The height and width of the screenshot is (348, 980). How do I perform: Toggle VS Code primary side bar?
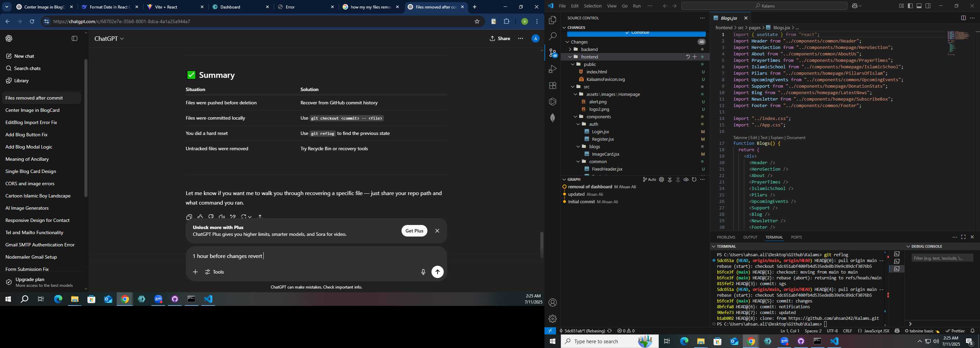point(910,6)
